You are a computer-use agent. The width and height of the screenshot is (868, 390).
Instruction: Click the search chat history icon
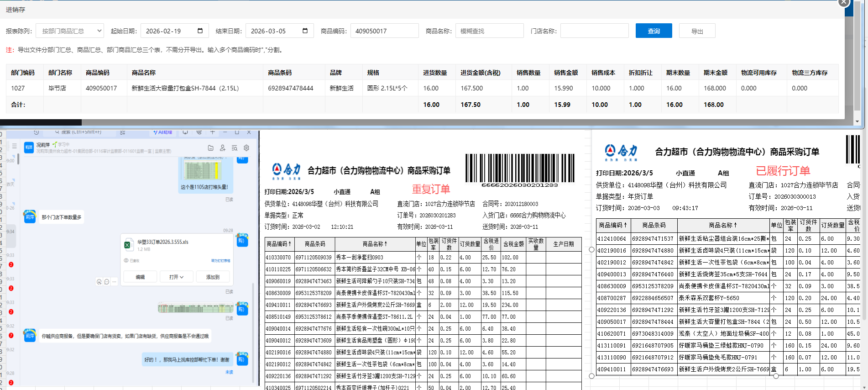coord(234,148)
